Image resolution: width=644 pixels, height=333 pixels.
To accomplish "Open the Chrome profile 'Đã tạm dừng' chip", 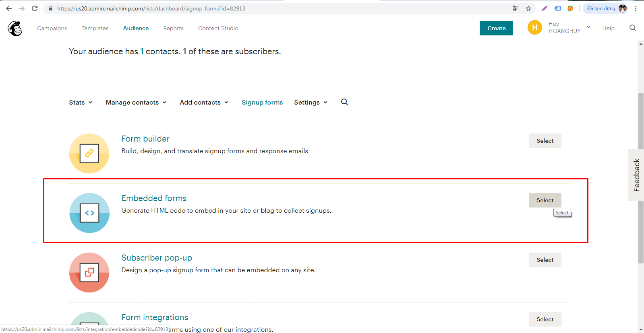I will (605, 8).
